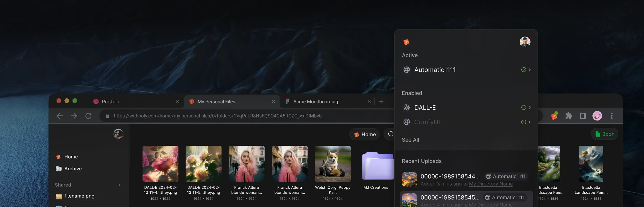Open the browser three-dot menu
The height and width of the screenshot is (207, 644).
[612, 116]
